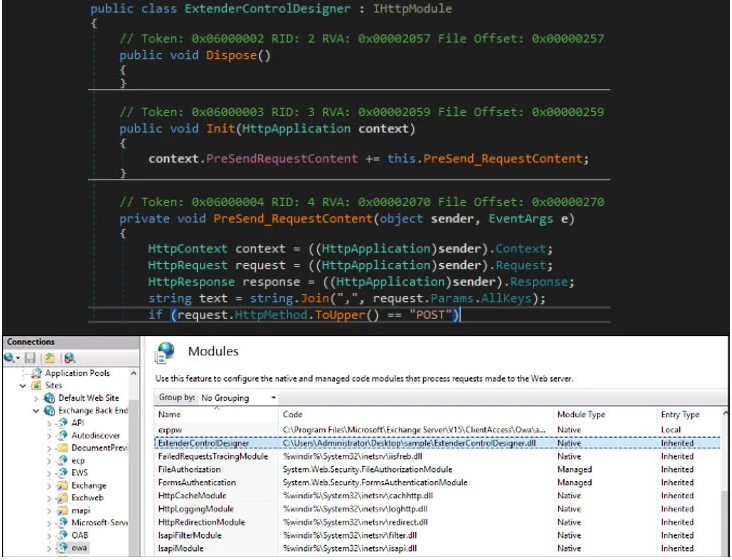Click the scroll-up arrow in Connections tree

(134, 373)
